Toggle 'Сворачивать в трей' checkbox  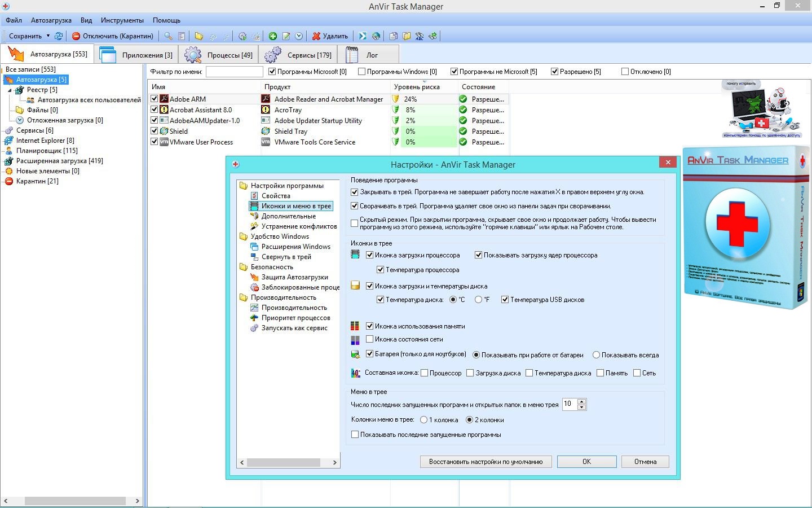pyautogui.click(x=355, y=206)
